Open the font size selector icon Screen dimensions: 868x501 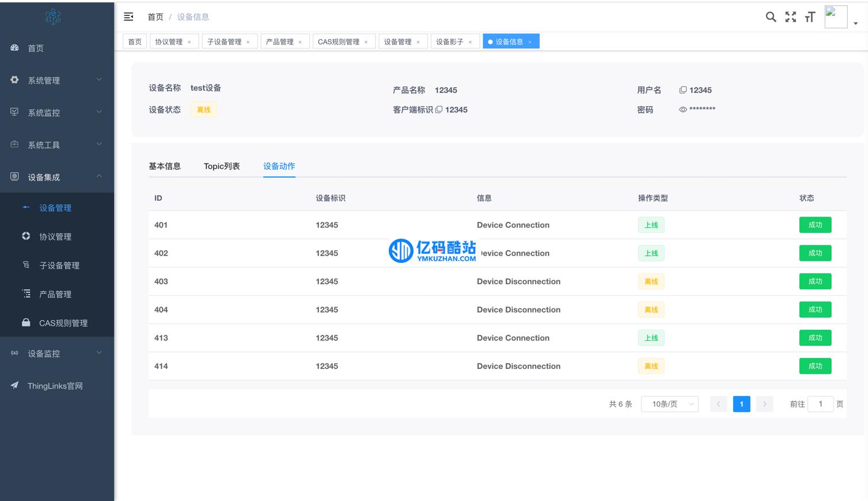coord(810,17)
